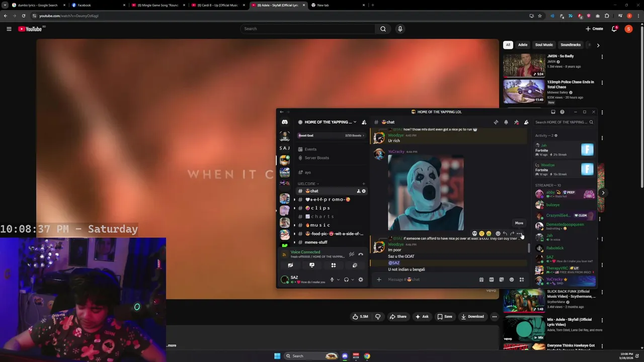644x362 pixels.
Task: Create invite for chat channel
Action: click(x=358, y=191)
